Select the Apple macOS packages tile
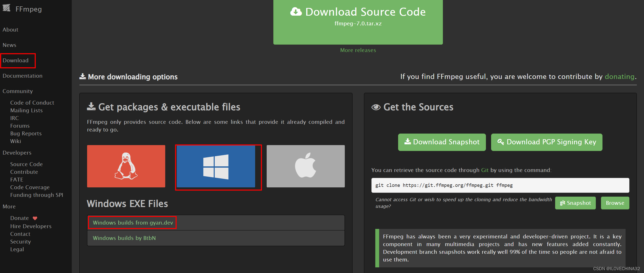The width and height of the screenshot is (644, 273). coord(306,166)
